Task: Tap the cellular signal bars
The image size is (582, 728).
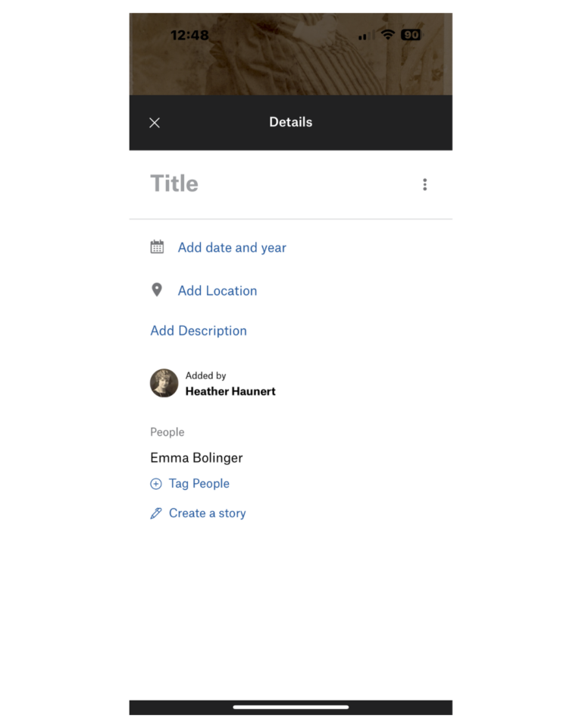Action: 365,36
